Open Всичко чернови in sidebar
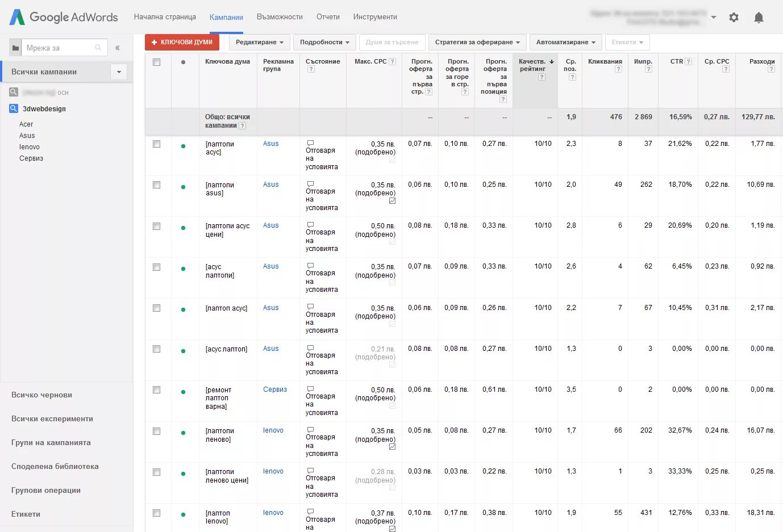Screen dimensions: 783x532 click(41, 395)
